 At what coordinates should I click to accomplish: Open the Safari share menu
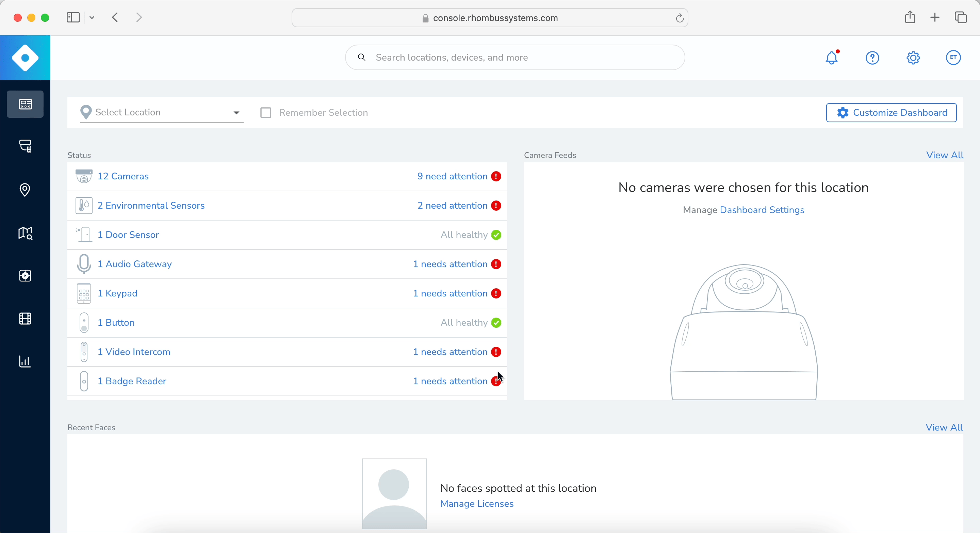pyautogui.click(x=910, y=17)
